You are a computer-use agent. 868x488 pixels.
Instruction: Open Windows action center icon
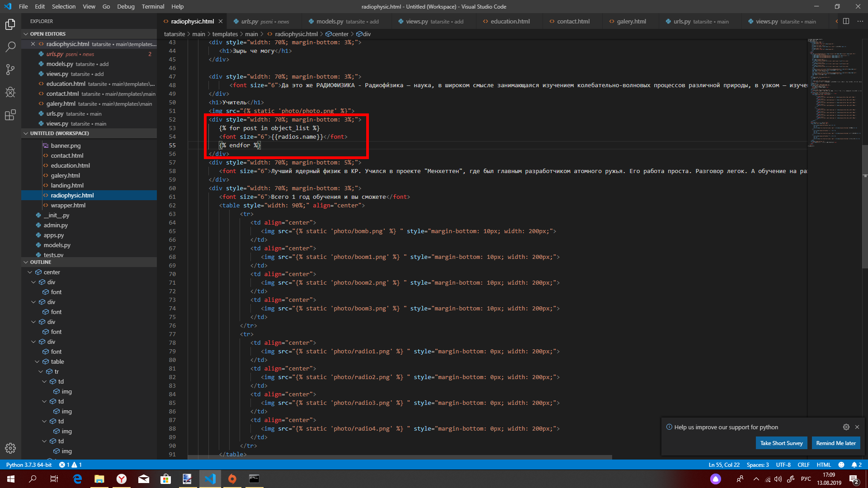coord(854,479)
